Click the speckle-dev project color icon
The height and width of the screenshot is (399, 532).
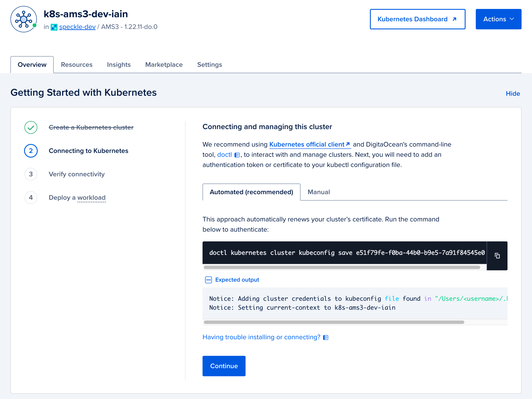click(54, 27)
